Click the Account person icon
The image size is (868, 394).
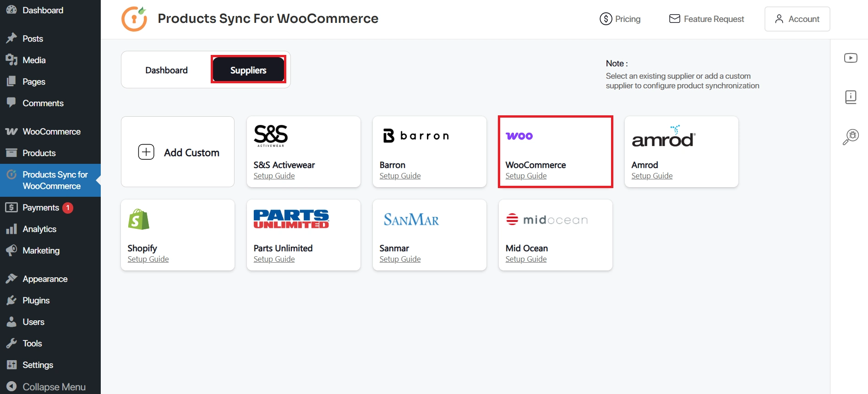point(779,19)
